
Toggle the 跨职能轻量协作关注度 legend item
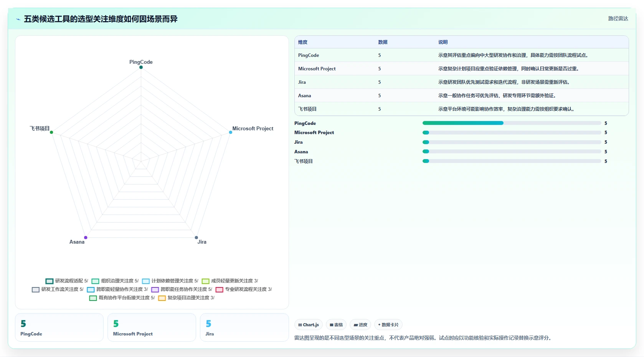[117, 289]
